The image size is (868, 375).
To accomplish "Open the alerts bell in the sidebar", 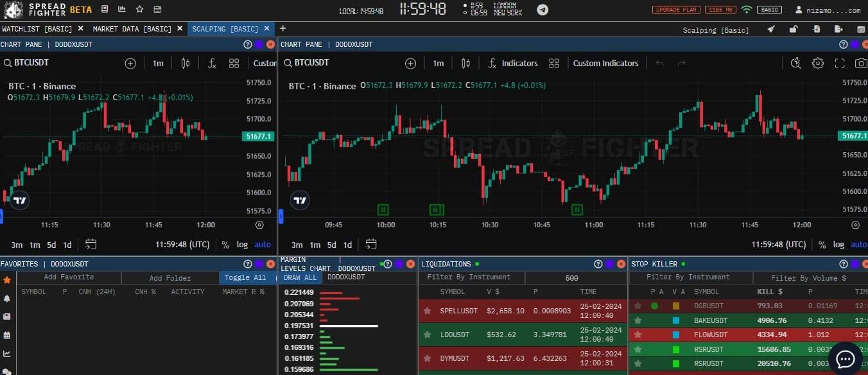I will pos(7,299).
